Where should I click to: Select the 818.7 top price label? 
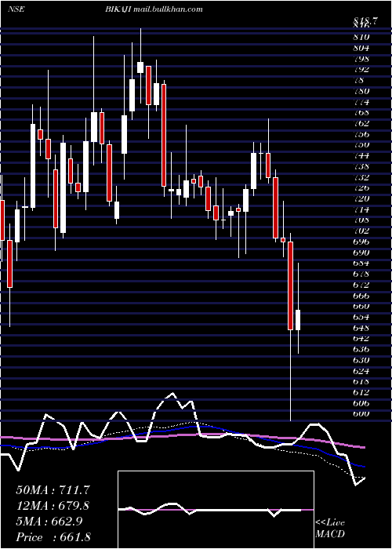365,20
